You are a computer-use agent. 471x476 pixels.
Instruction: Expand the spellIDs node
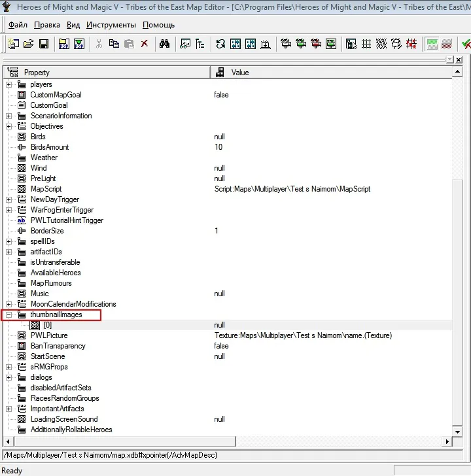(x=9, y=241)
